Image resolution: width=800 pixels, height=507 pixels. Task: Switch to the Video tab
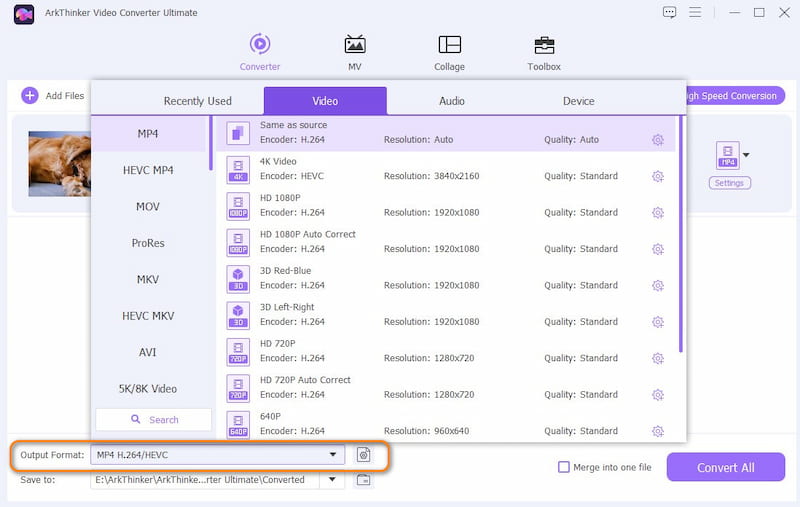[325, 101]
